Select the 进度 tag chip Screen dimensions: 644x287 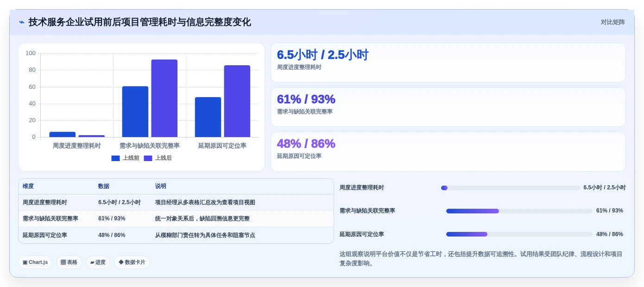98,262
